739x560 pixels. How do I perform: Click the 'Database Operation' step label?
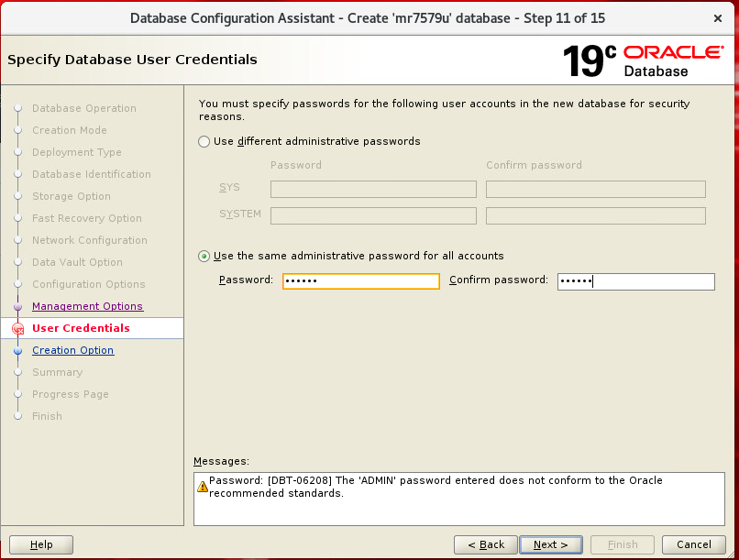[84, 108]
